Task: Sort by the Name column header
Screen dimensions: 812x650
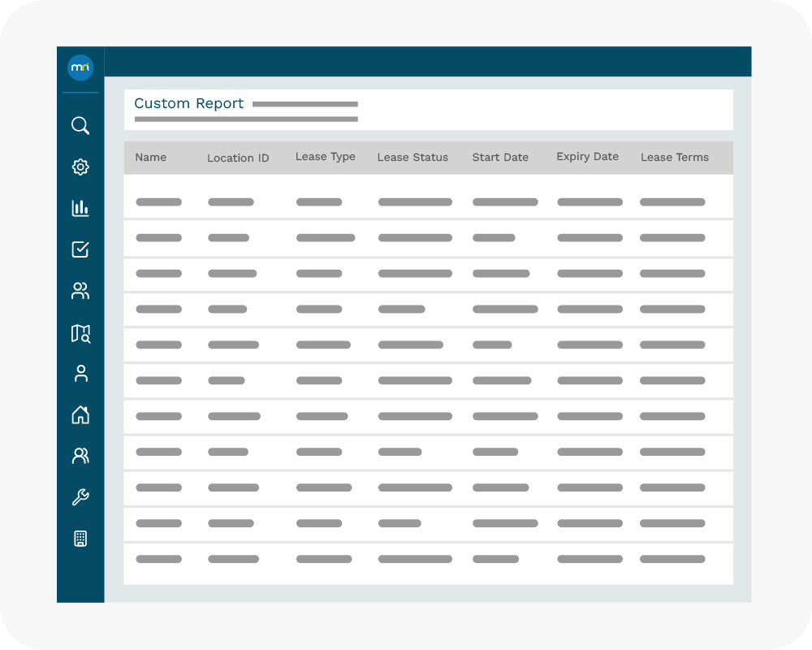Action: (150, 158)
